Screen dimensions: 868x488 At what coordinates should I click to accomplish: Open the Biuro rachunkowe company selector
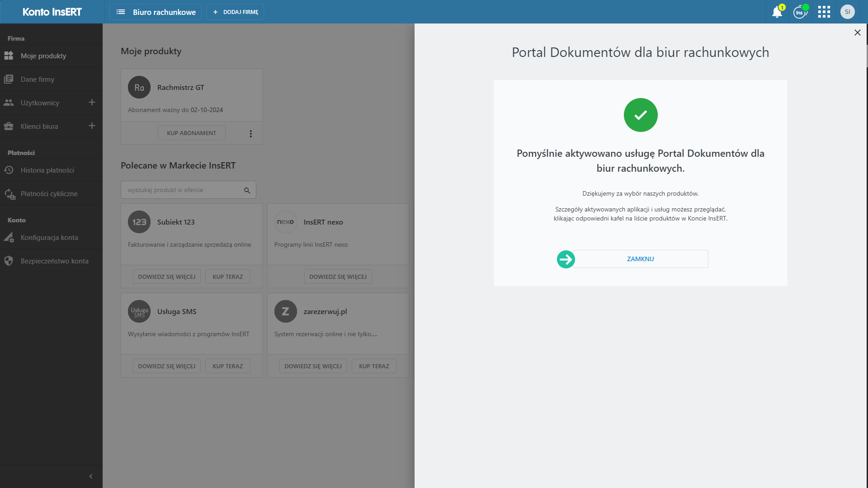click(156, 12)
